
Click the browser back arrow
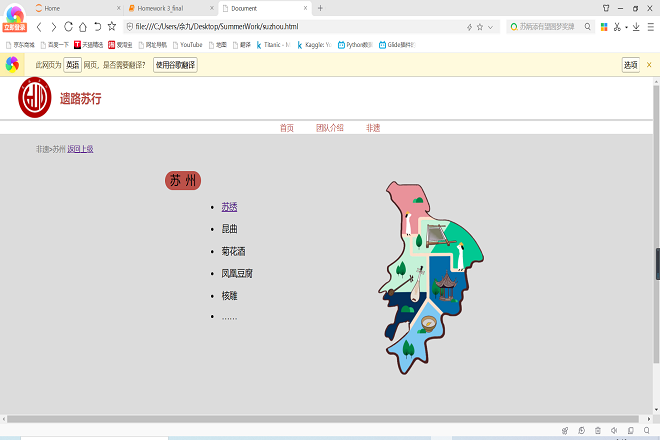point(39,26)
